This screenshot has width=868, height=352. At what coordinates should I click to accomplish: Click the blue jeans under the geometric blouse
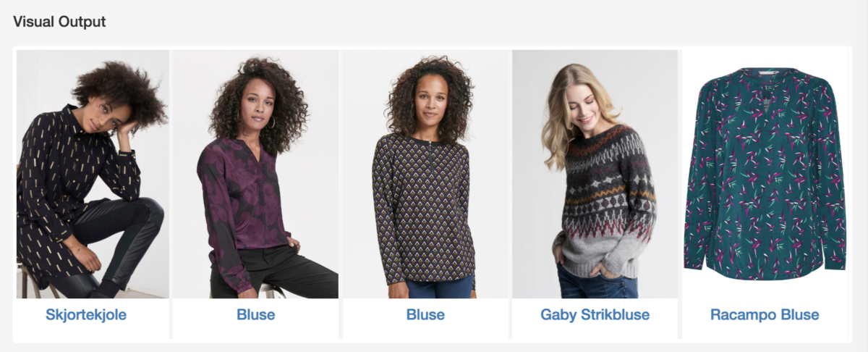tap(429, 286)
